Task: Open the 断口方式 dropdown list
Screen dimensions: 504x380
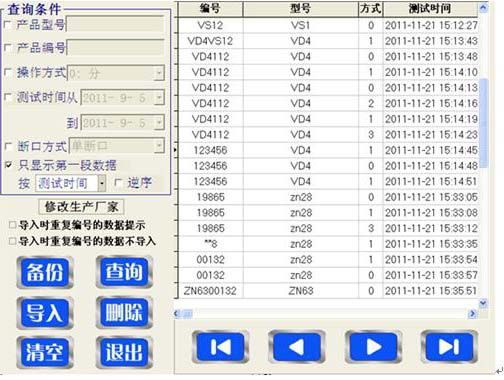Action: tap(159, 146)
